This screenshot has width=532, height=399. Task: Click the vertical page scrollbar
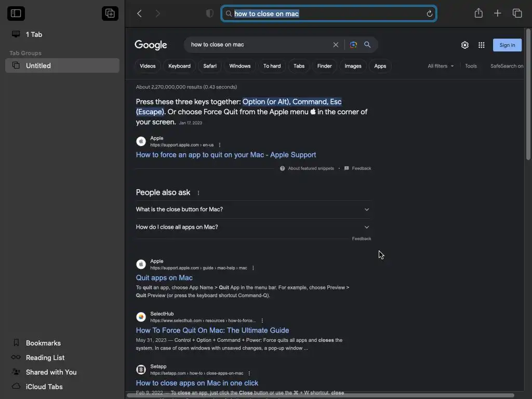coord(528,95)
